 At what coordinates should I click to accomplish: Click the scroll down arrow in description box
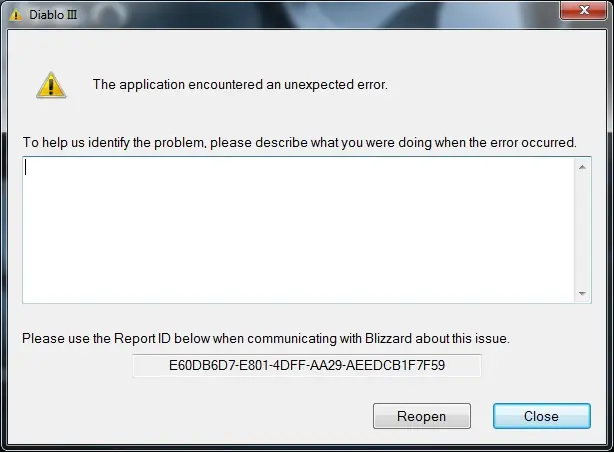pyautogui.click(x=582, y=294)
